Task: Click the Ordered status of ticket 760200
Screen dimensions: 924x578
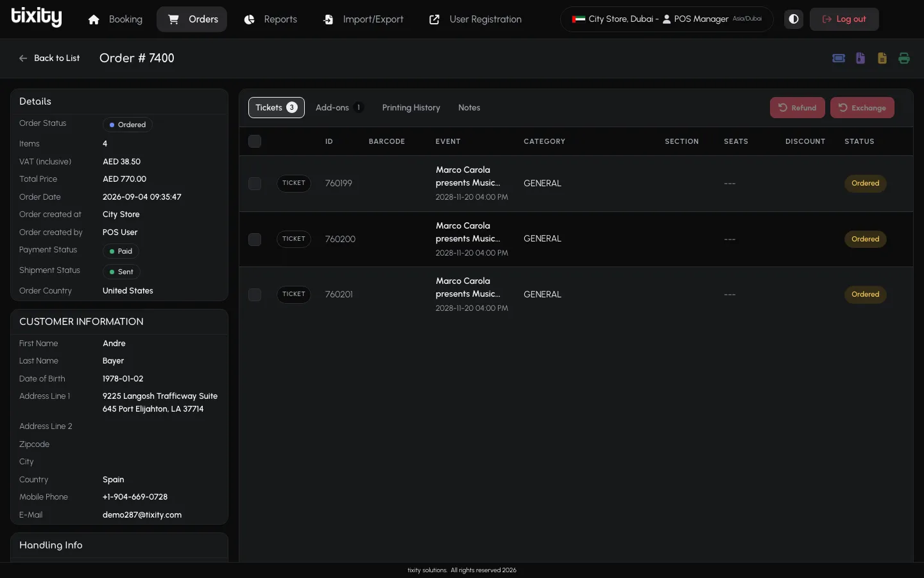Action: click(x=865, y=240)
